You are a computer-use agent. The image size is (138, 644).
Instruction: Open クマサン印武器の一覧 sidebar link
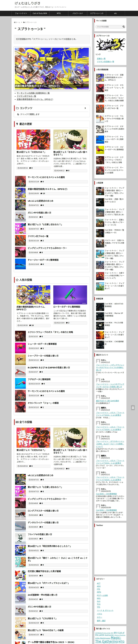coord(105,62)
